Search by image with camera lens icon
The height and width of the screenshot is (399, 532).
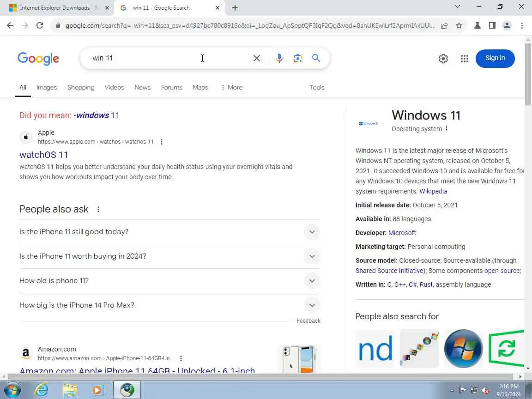click(x=297, y=58)
